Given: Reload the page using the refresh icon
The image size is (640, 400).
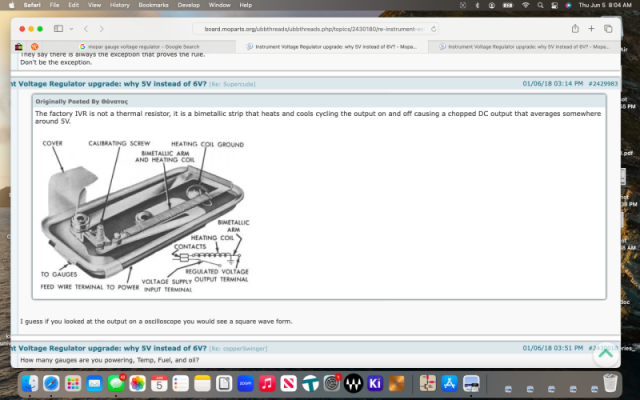Looking at the screenshot, I should pos(433,29).
